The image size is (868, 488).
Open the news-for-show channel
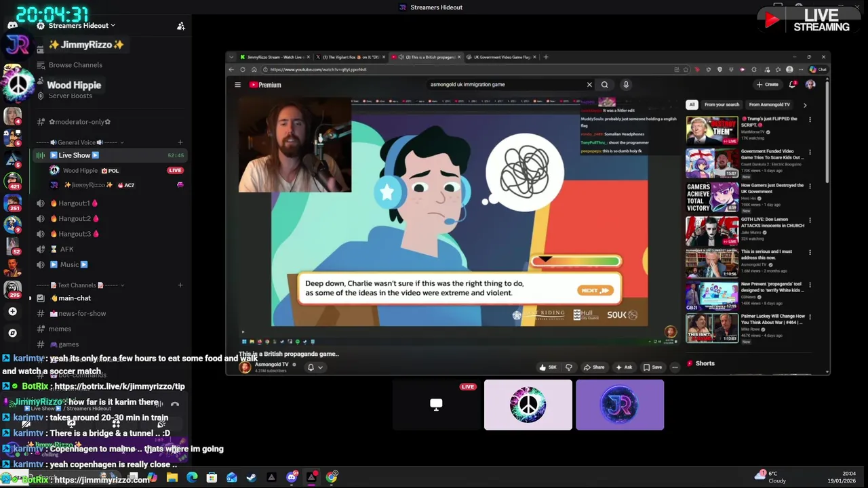tap(81, 314)
